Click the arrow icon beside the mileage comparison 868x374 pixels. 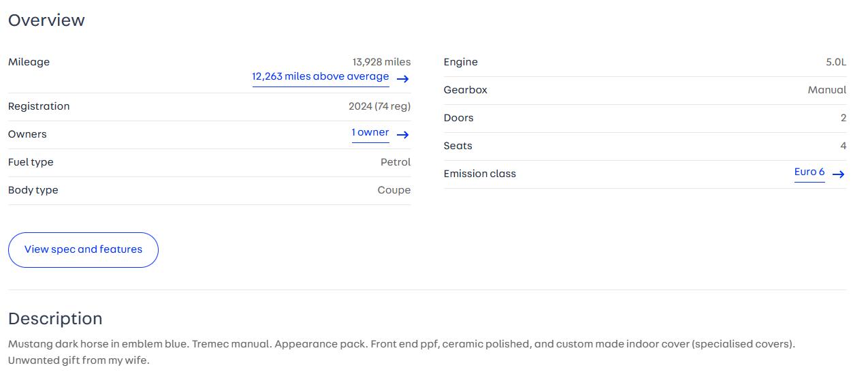point(403,79)
